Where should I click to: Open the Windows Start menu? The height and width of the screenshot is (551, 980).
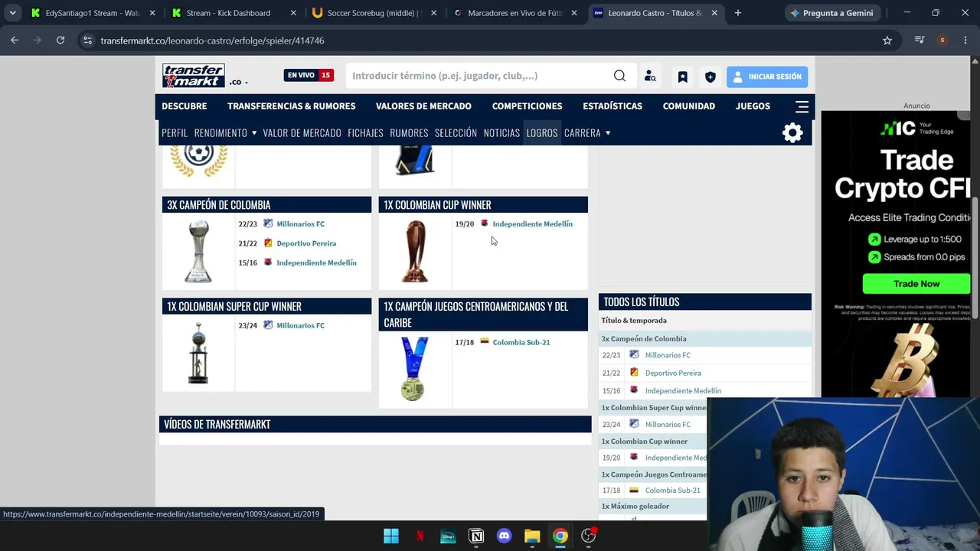point(391,536)
